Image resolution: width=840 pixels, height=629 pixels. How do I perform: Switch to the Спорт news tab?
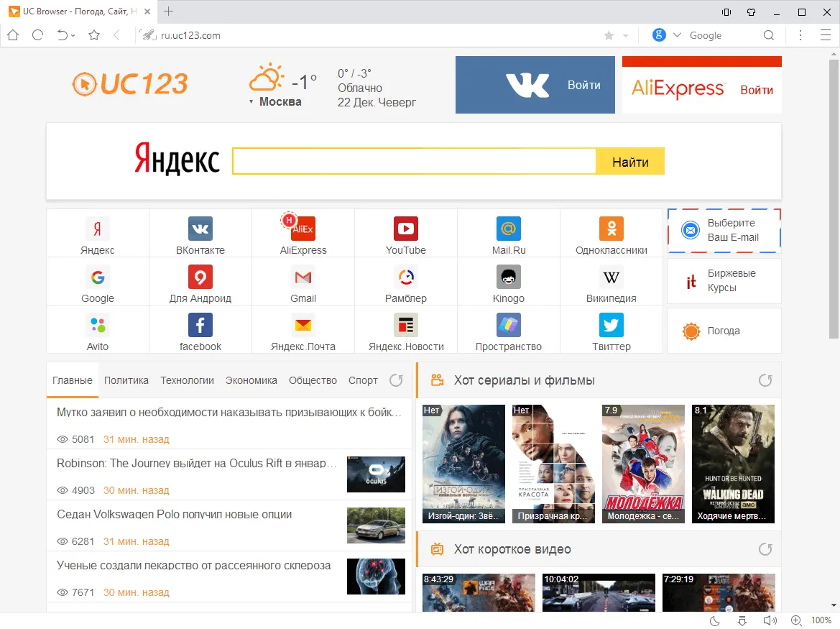(x=363, y=380)
